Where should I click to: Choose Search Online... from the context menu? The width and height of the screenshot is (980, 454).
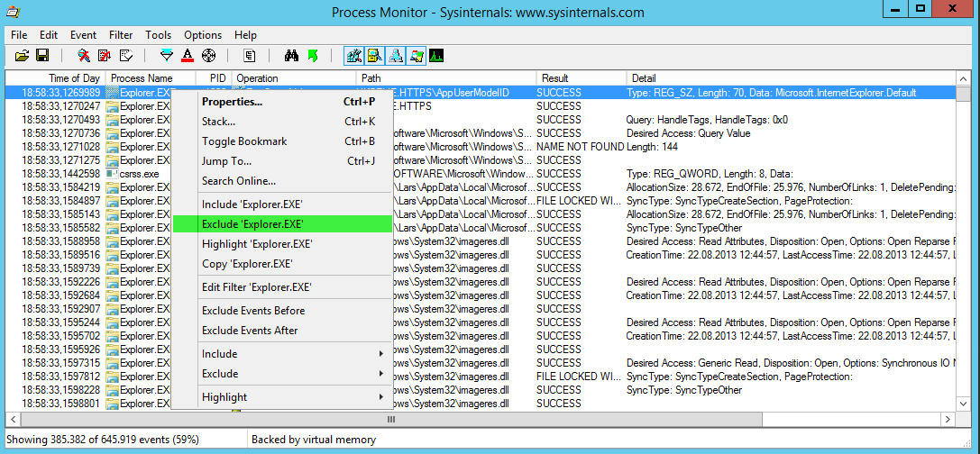[282, 181]
